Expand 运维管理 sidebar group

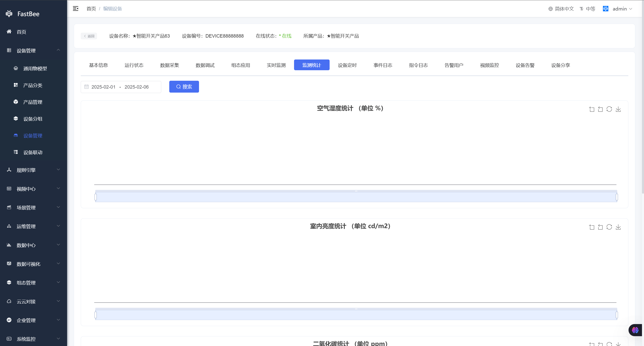(34, 226)
